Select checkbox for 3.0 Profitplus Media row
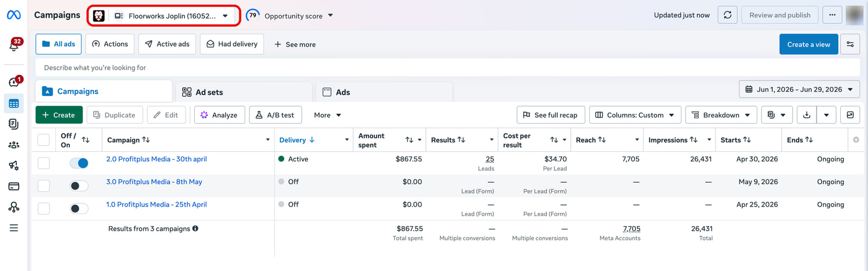The image size is (868, 271). point(44,186)
